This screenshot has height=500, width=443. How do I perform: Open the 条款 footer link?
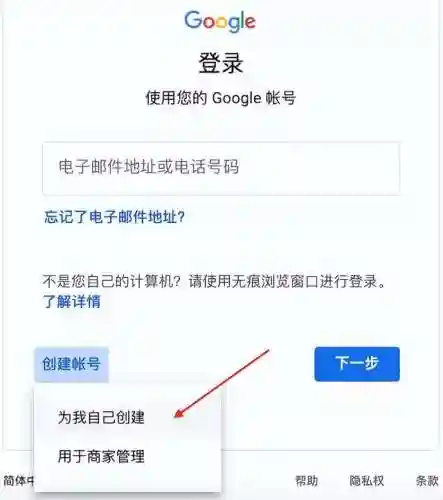427,481
